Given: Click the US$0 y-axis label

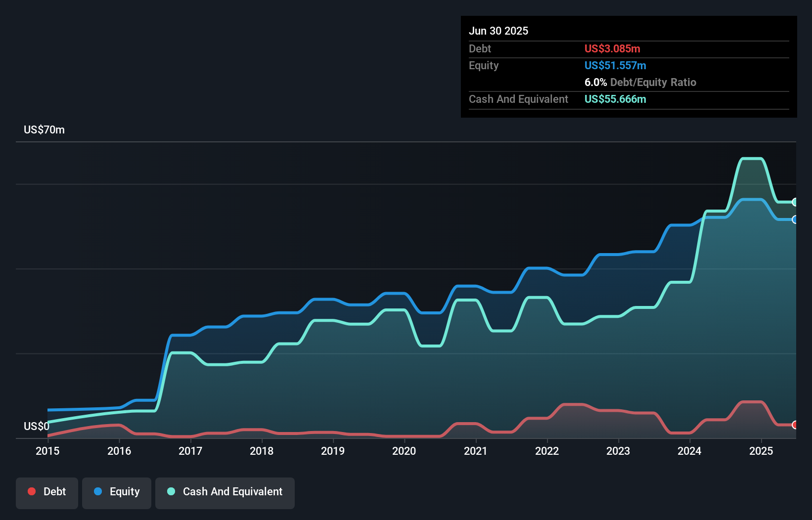Looking at the screenshot, I should pyautogui.click(x=37, y=426).
